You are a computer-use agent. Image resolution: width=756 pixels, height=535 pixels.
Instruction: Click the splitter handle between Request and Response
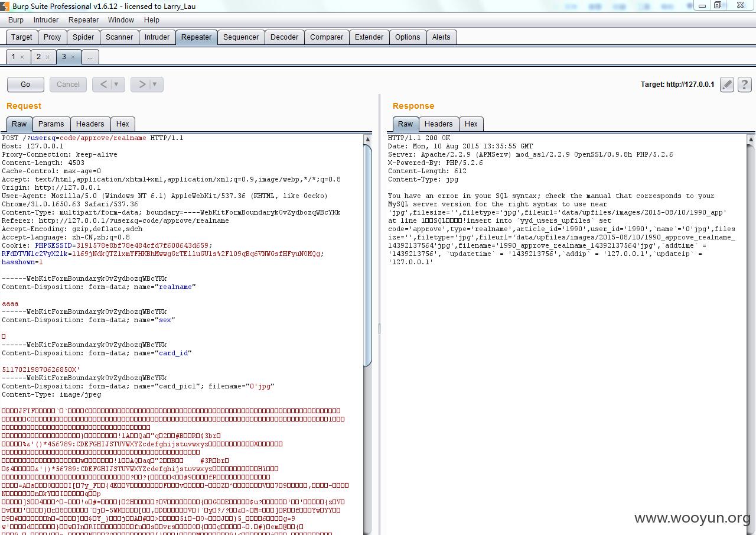[x=379, y=328]
